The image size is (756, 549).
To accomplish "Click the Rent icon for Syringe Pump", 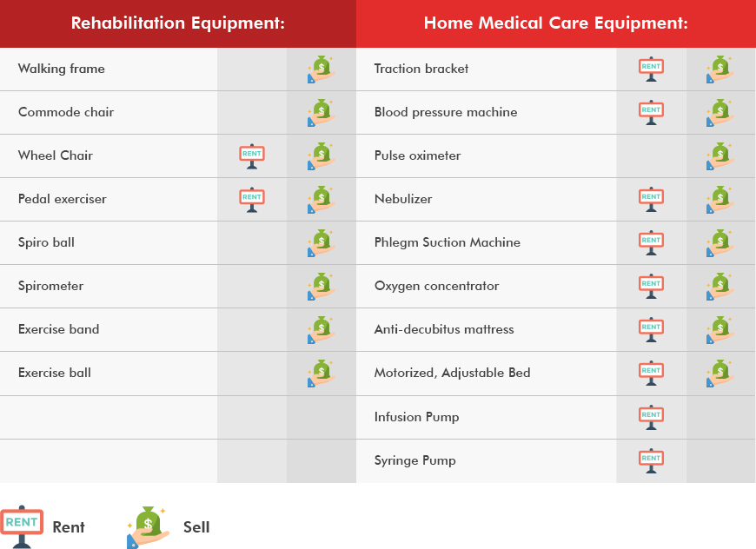I will click(651, 461).
